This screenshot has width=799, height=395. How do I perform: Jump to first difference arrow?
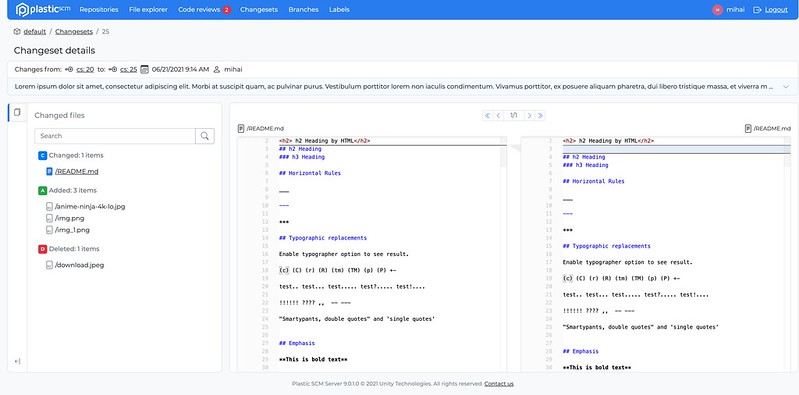(488, 116)
